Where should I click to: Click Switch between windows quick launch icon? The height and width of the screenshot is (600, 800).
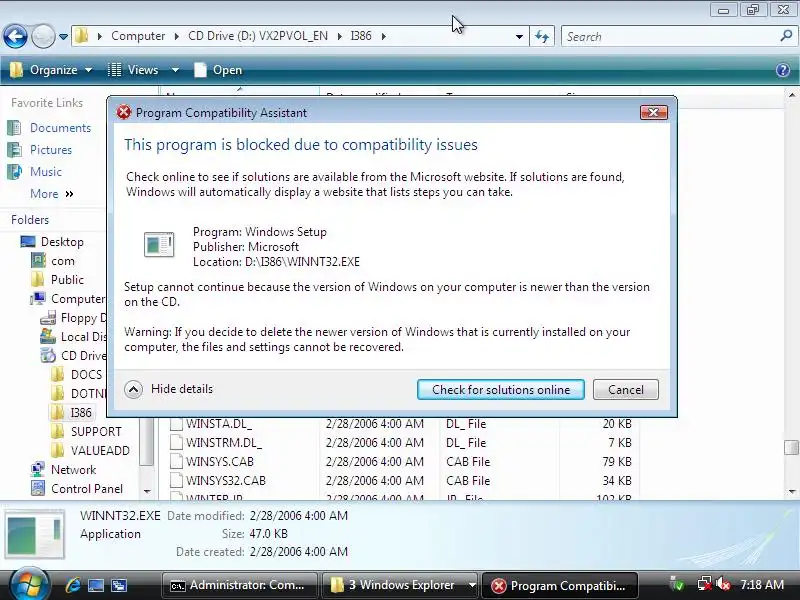click(119, 585)
